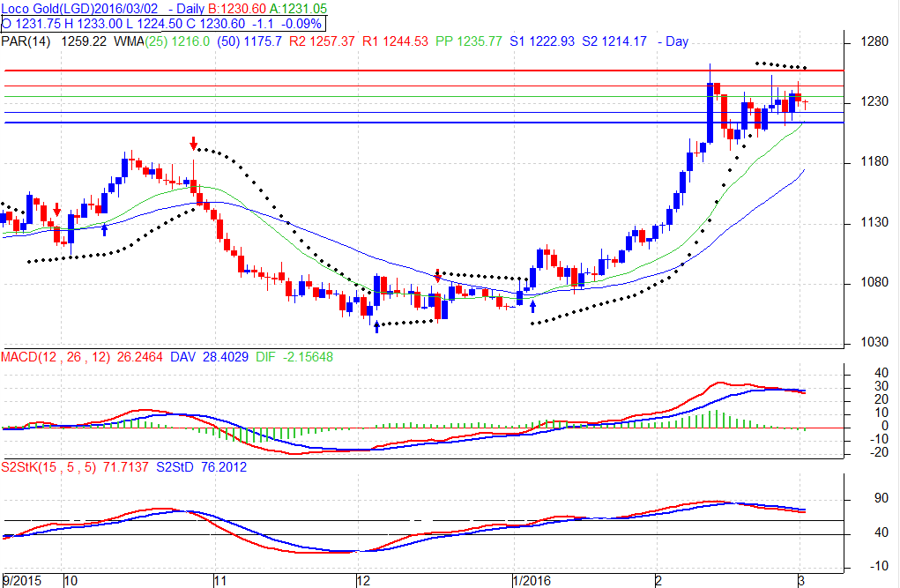Image resolution: width=900 pixels, height=588 pixels.
Task: Click the -20 level on MACD axis
Action: (x=879, y=452)
